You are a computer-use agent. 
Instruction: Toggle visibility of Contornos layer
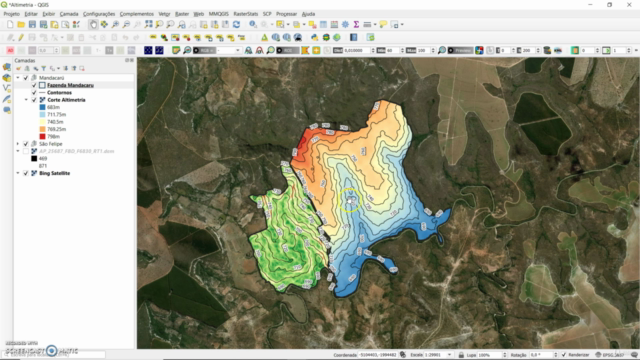[34, 93]
